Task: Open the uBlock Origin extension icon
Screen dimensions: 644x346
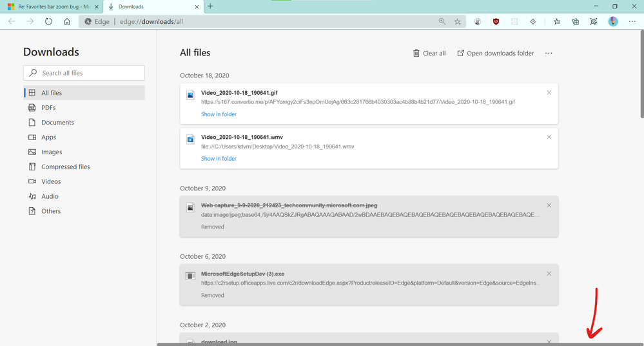Action: click(x=496, y=21)
